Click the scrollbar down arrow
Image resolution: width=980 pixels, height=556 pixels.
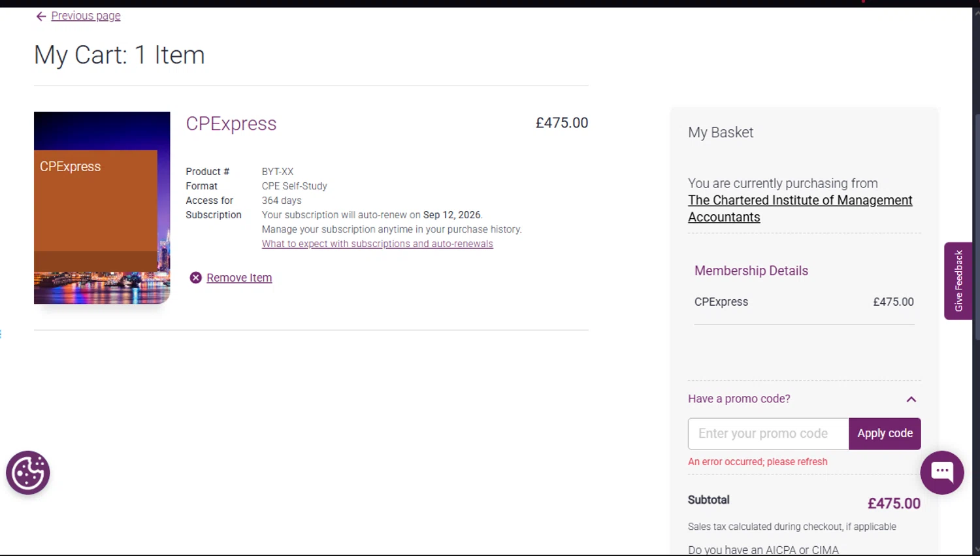(x=976, y=549)
